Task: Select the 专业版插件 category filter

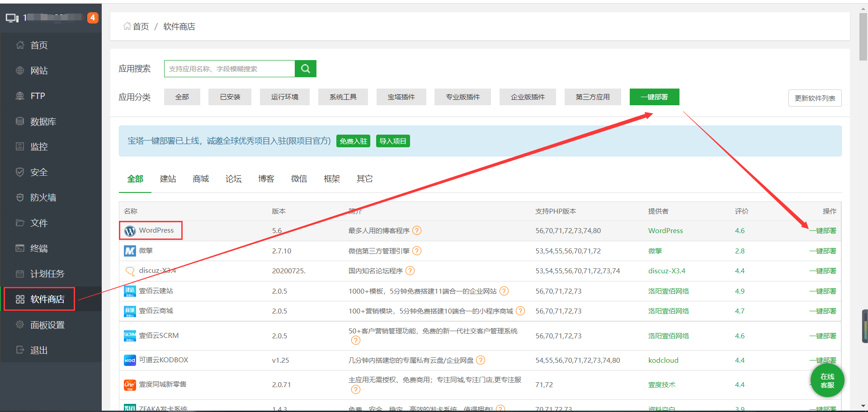Action: (463, 97)
